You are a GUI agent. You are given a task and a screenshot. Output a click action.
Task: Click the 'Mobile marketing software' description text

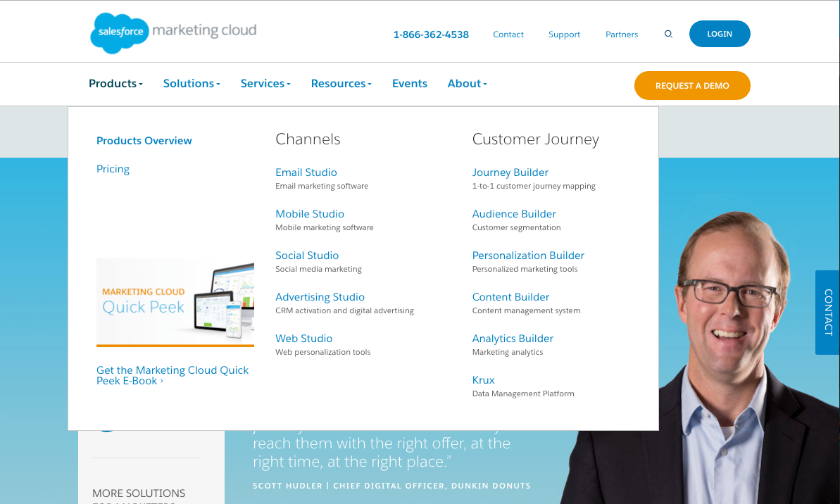pos(324,227)
